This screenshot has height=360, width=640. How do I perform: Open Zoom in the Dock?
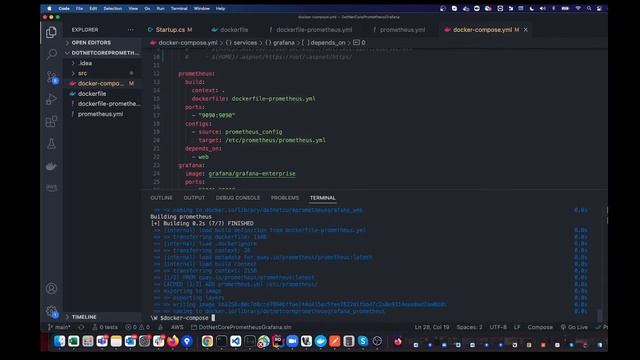pyautogui.click(x=292, y=341)
